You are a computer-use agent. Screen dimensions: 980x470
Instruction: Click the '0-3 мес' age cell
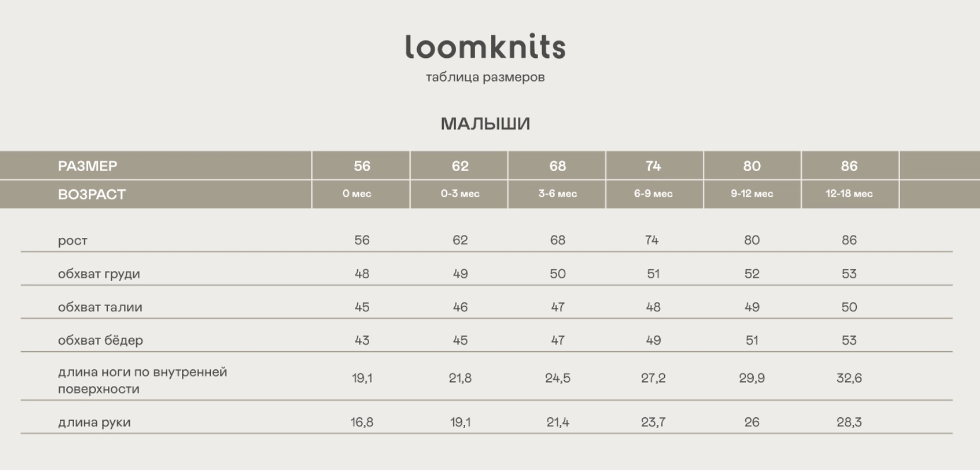[x=460, y=194]
